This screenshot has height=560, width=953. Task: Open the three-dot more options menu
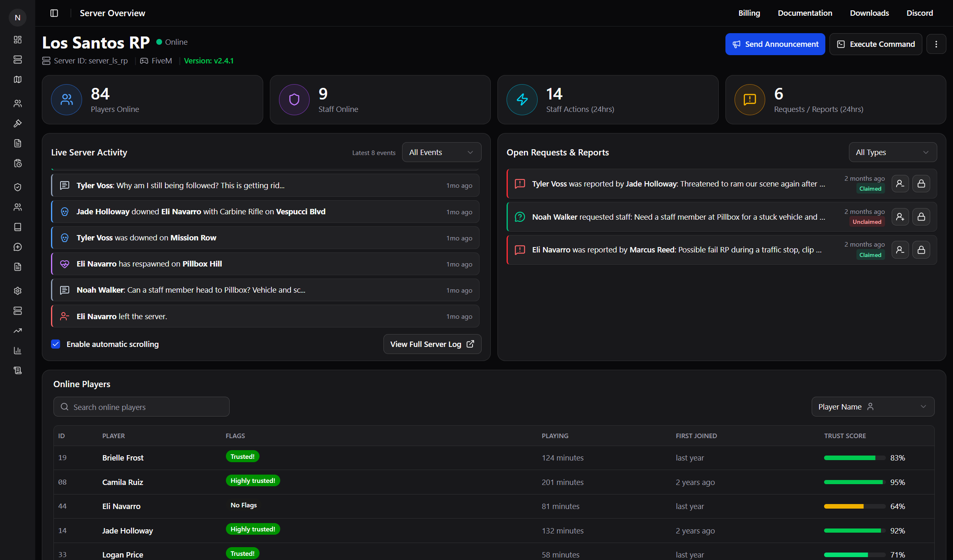pyautogui.click(x=936, y=44)
